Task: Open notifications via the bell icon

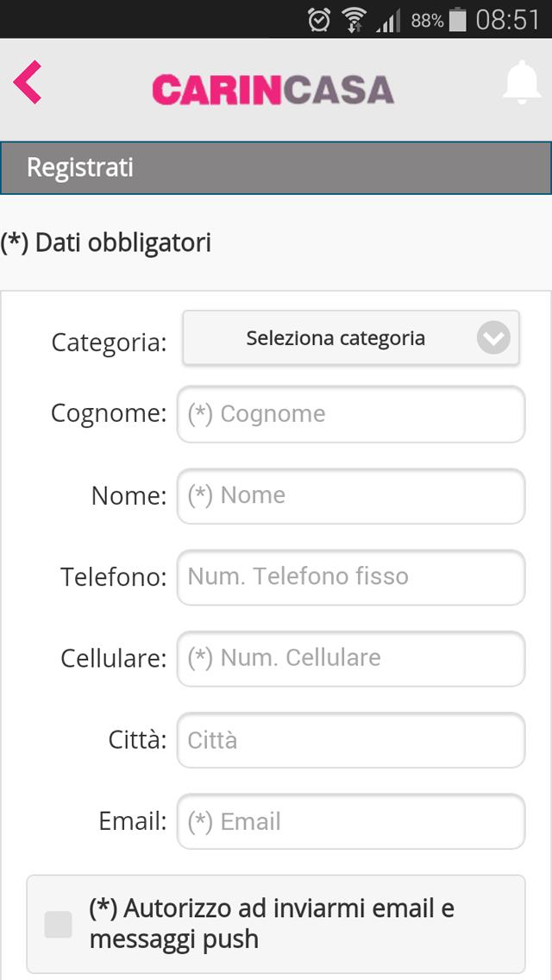Action: click(x=521, y=83)
